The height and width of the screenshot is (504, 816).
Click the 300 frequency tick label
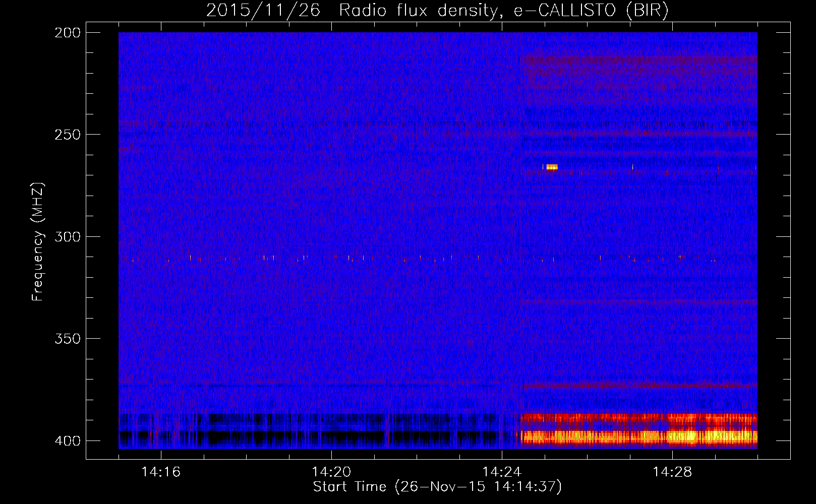pos(67,237)
